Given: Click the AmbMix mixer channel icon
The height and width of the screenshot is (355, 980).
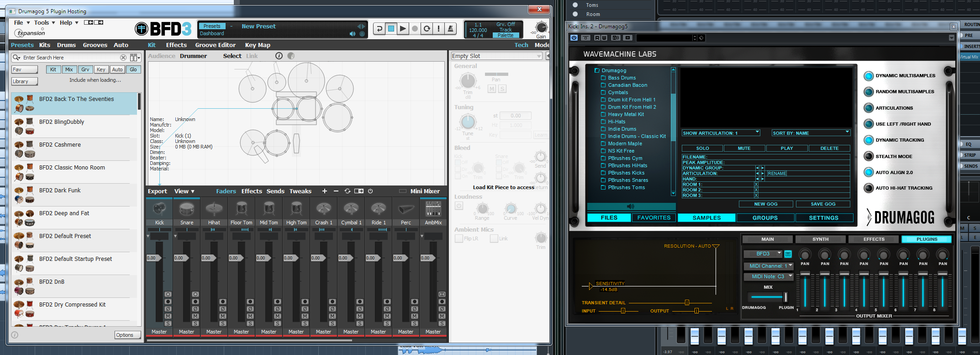Looking at the screenshot, I should 433,209.
